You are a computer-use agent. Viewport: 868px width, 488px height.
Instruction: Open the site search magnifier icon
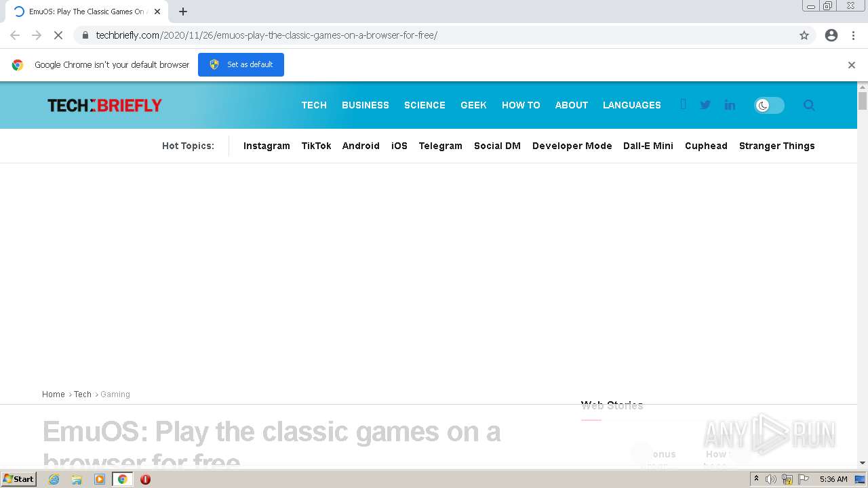(x=809, y=105)
